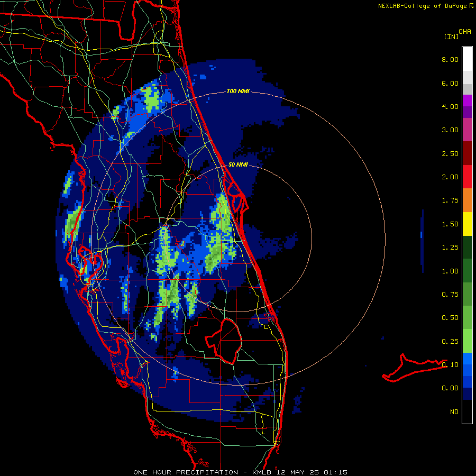Pick the pink-magenta legend swatch near 3.00

467,130
